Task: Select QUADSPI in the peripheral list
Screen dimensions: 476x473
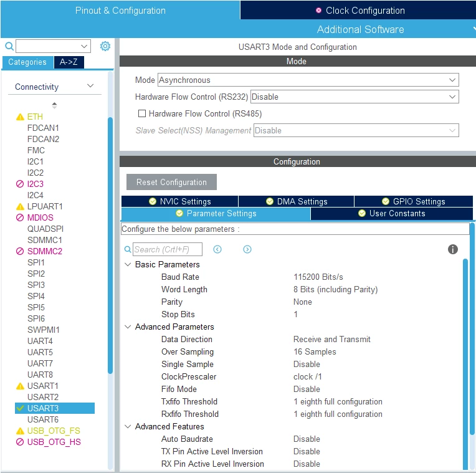Action: click(x=45, y=229)
